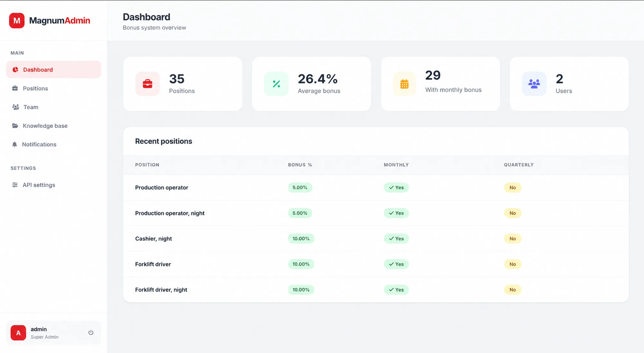Click the API settings sliders icon
Screen dimensions: 644x353
coord(15,185)
